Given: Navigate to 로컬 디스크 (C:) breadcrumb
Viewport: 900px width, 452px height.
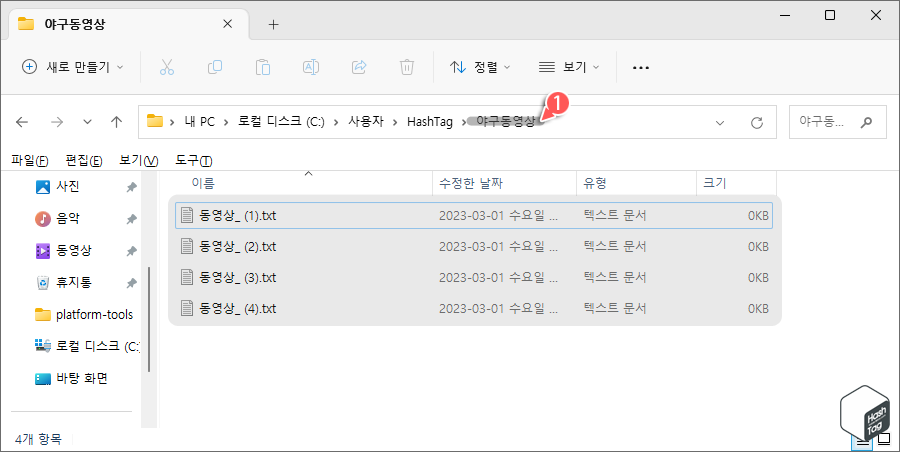Looking at the screenshot, I should pyautogui.click(x=281, y=122).
